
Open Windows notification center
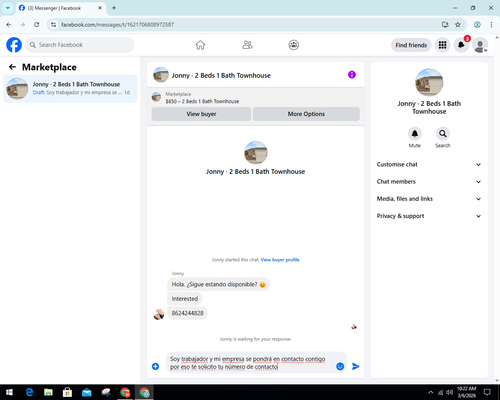point(487,392)
